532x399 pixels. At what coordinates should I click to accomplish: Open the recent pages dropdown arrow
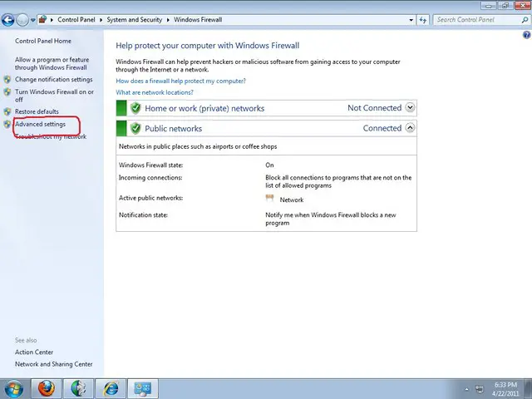click(x=32, y=20)
